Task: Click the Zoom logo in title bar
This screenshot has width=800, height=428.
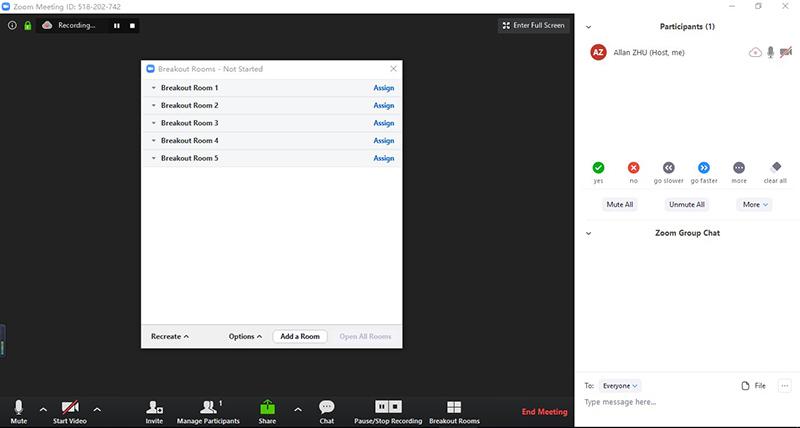Action: click(5, 7)
